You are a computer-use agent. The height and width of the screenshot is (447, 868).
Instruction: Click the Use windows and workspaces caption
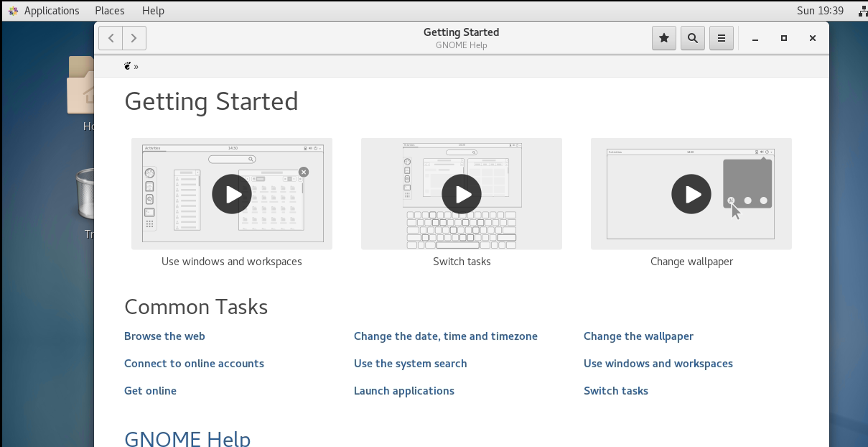coord(232,262)
